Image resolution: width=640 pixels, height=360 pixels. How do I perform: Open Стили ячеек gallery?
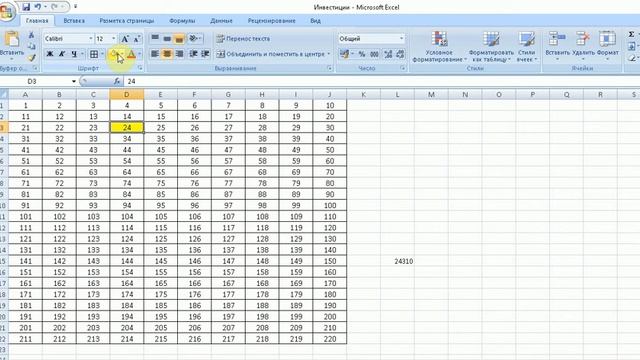[x=527, y=47]
